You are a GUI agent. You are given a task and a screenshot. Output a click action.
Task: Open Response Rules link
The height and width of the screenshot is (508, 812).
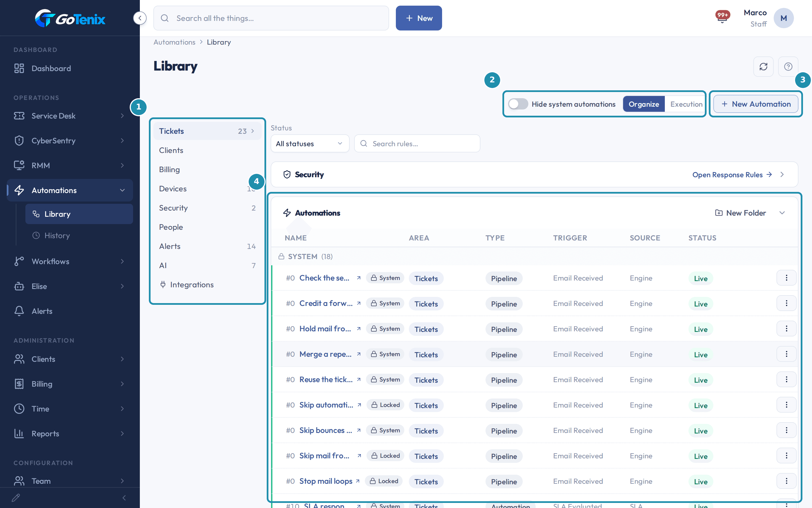[732, 175]
